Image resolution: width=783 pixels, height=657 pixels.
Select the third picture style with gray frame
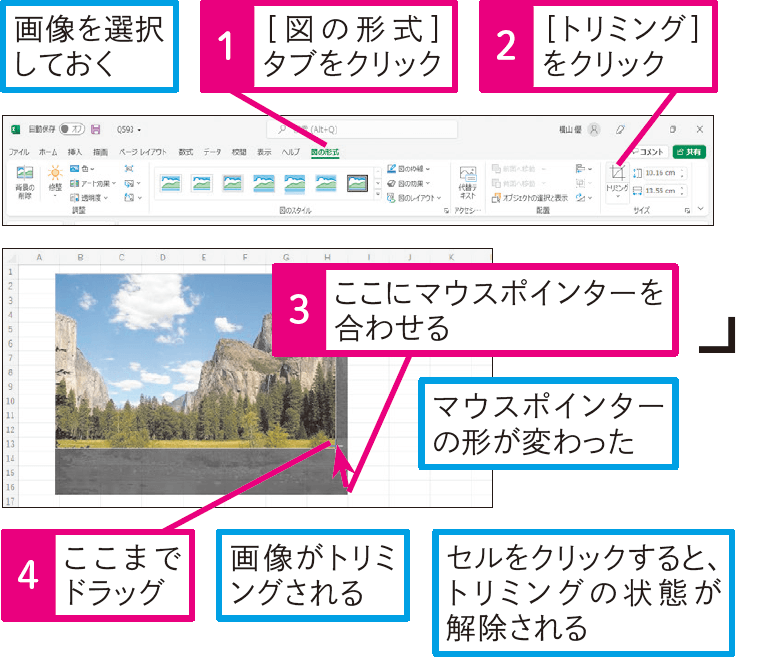click(x=233, y=183)
